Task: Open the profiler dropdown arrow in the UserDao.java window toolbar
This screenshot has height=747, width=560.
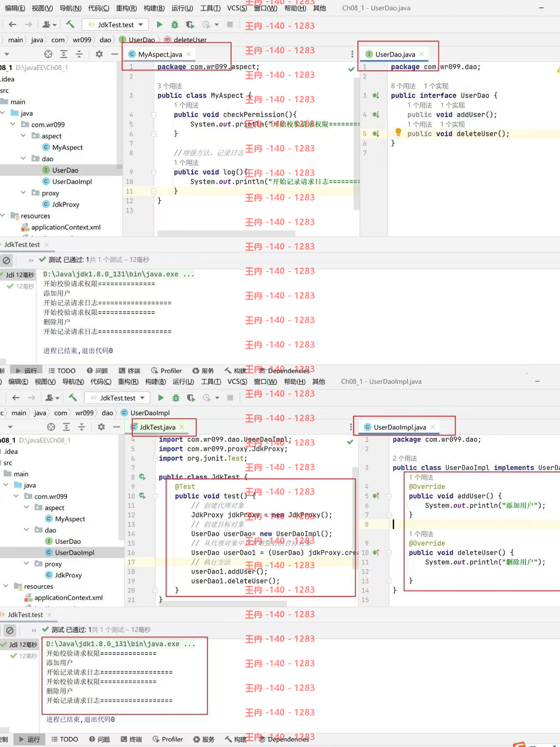Action: point(217,25)
